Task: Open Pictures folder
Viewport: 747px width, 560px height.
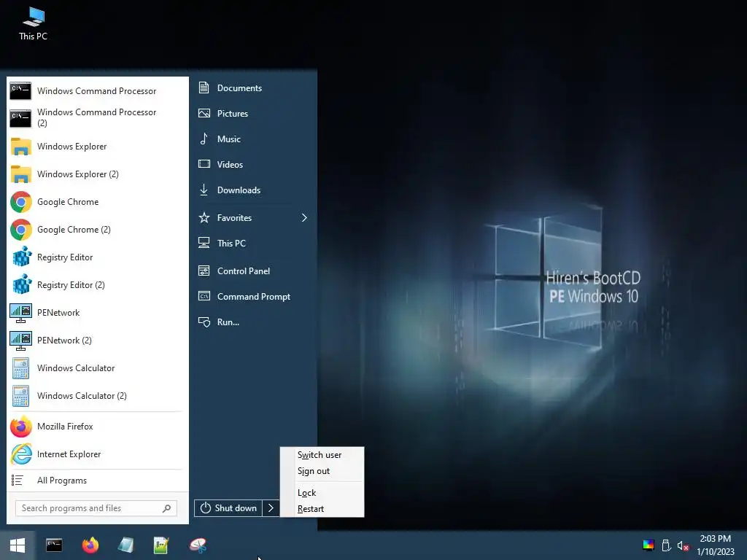Action: 253,113
